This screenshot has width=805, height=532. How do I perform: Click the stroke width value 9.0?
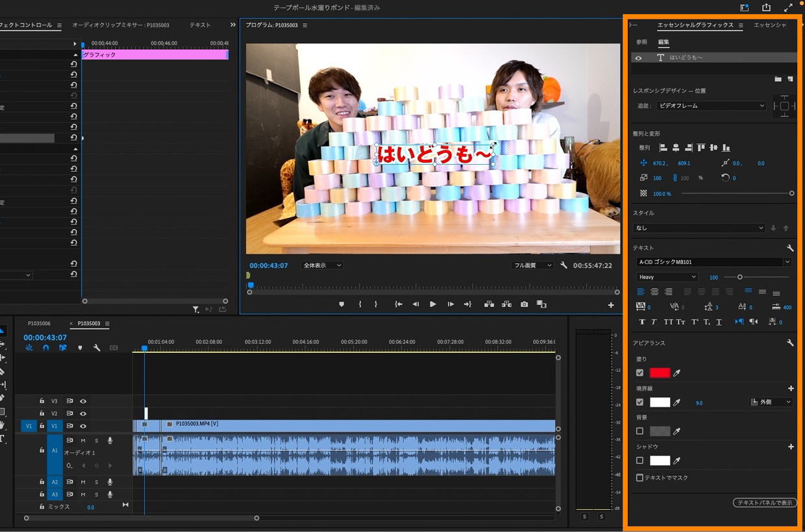(699, 403)
